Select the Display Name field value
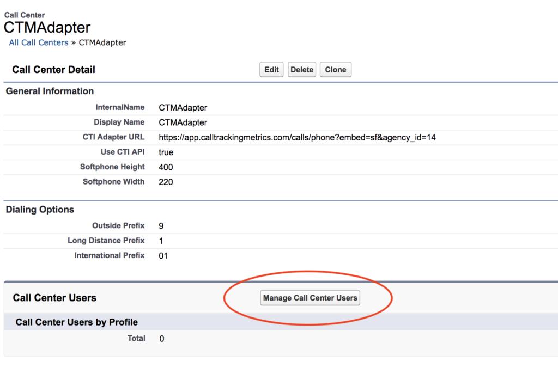The width and height of the screenshot is (558, 392). (x=183, y=122)
